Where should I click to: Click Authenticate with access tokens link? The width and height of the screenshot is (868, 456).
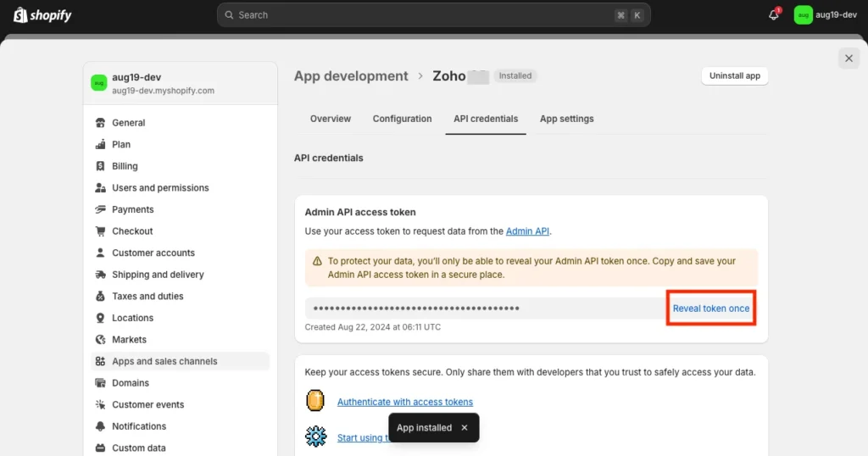[405, 402]
